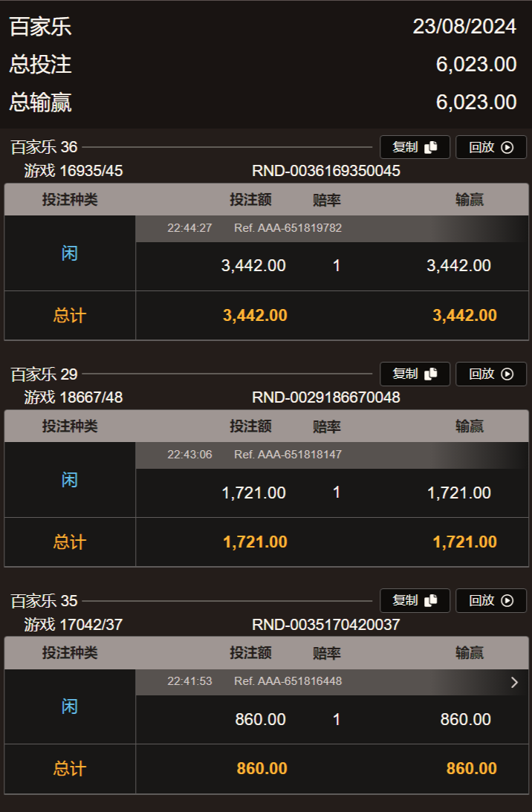Click the 赔率 column header in 百家乐 36
This screenshot has height=812, width=532.
tap(327, 200)
